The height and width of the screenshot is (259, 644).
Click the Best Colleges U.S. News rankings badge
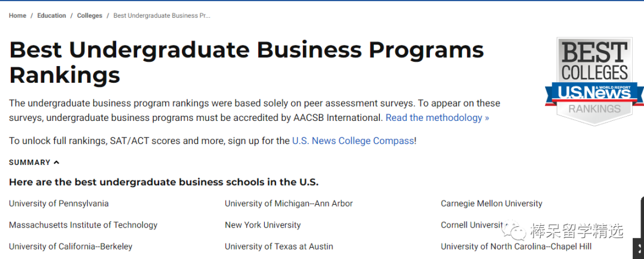pos(594,80)
